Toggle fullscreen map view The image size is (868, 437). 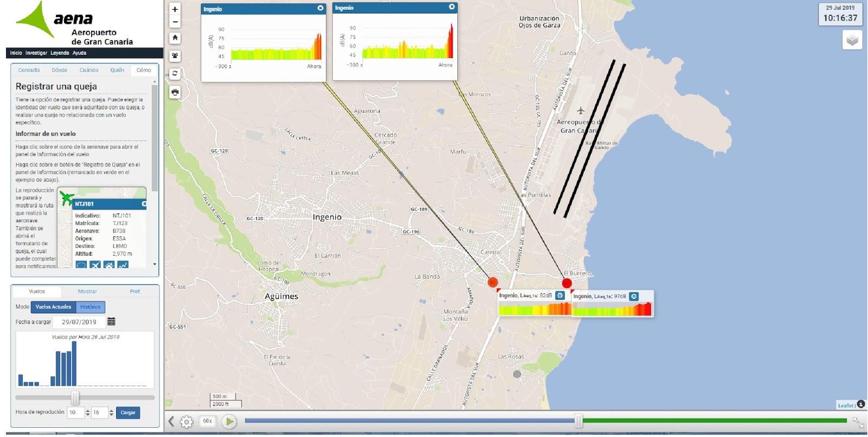pyautogui.click(x=858, y=422)
